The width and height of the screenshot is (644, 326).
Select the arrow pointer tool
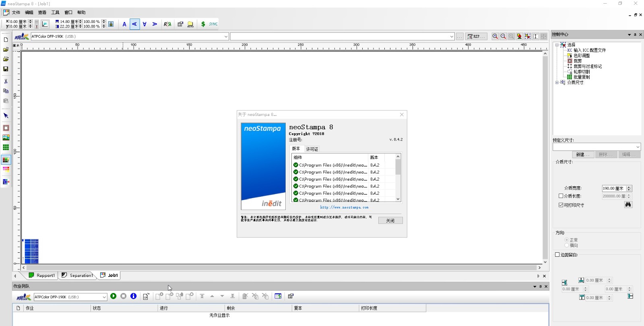click(x=6, y=116)
